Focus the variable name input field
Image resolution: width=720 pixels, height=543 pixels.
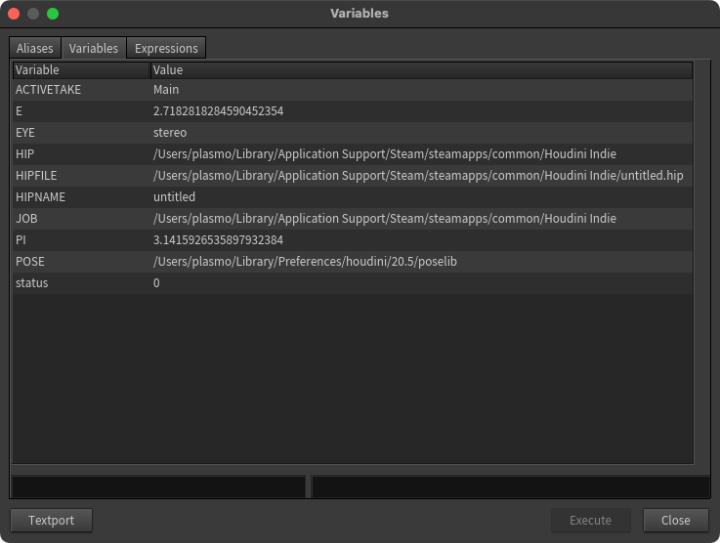click(158, 487)
